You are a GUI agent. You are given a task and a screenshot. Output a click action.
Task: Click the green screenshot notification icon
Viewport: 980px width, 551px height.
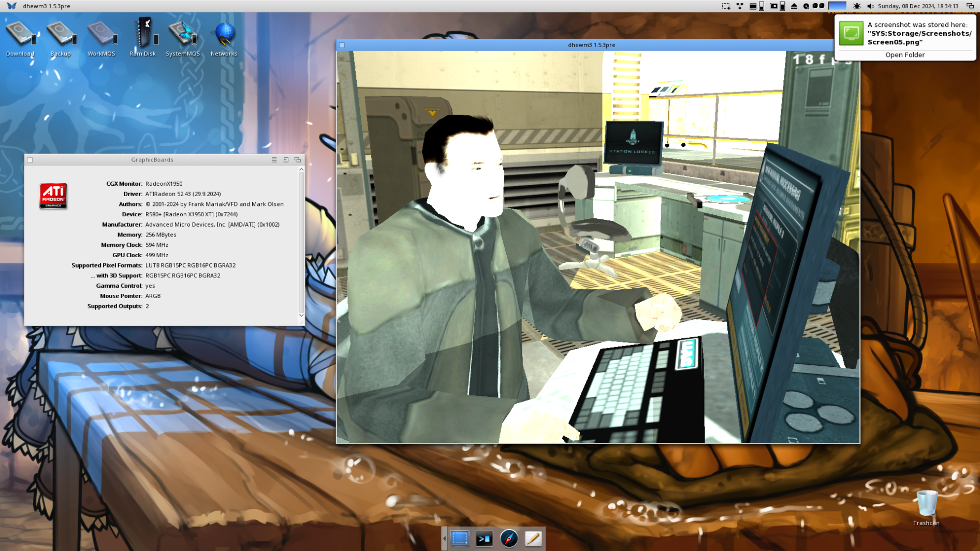[851, 33]
